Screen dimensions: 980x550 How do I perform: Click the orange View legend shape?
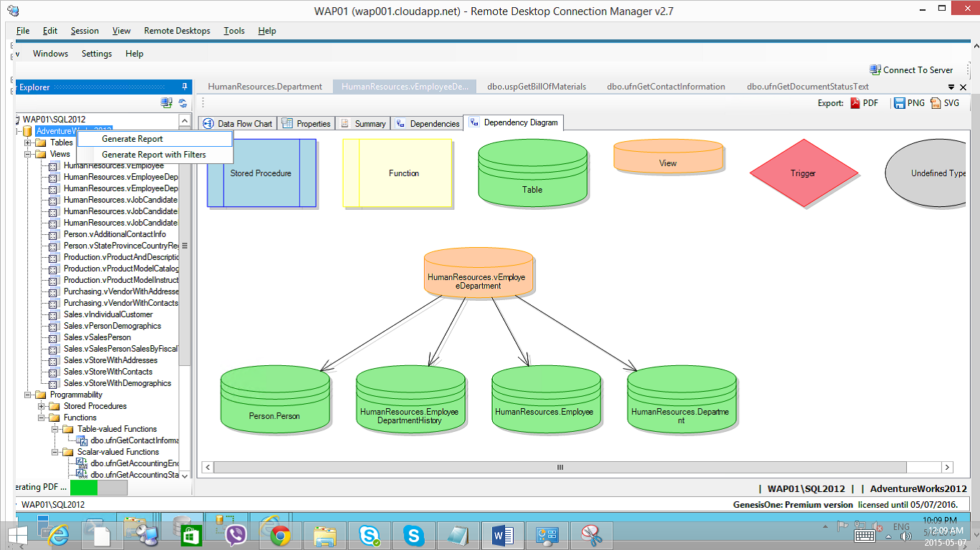[x=668, y=157]
